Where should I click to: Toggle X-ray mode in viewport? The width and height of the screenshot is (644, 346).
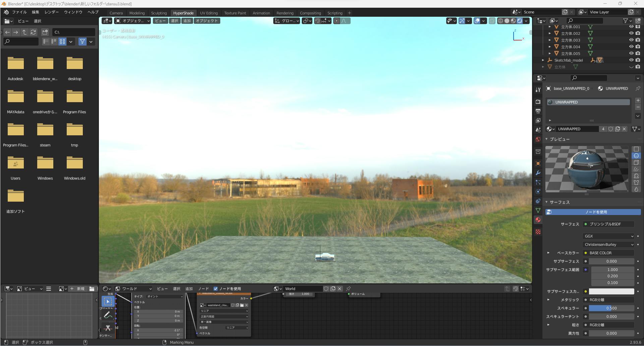pos(492,21)
